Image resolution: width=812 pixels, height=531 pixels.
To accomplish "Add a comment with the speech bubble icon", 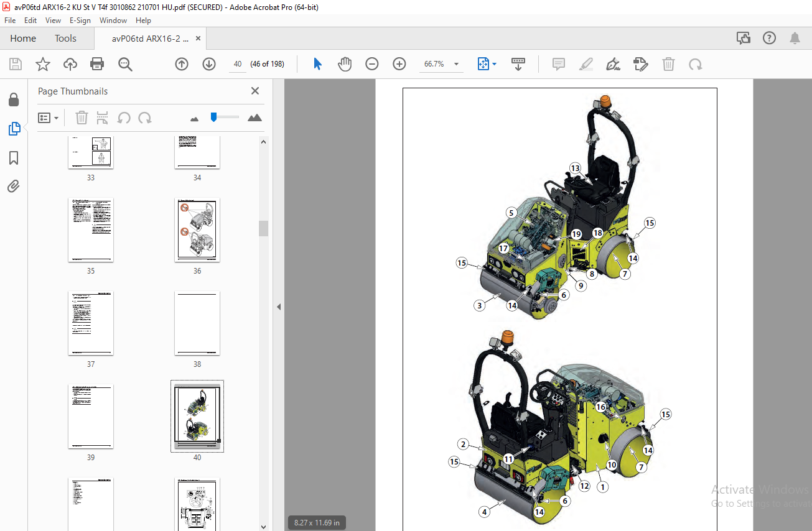I will coord(559,64).
